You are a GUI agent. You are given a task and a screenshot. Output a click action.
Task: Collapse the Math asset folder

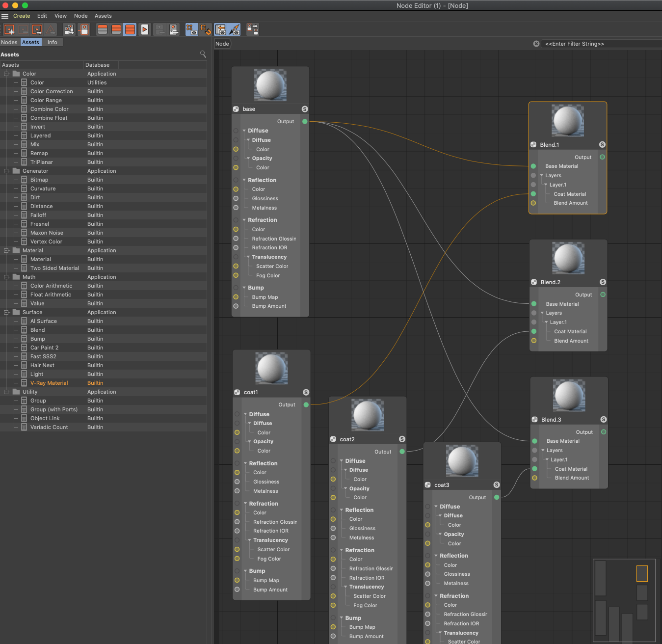[6, 277]
